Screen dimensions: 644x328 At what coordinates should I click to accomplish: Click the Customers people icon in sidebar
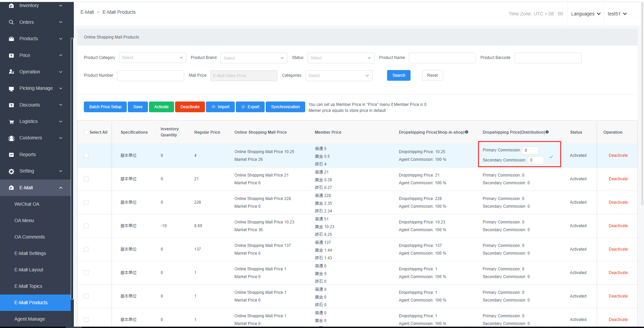pos(11,138)
